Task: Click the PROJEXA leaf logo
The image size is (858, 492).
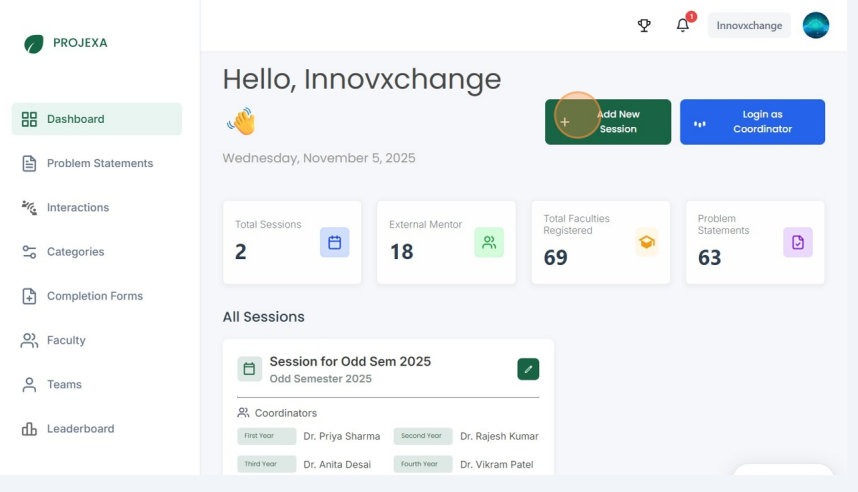Action: click(34, 44)
